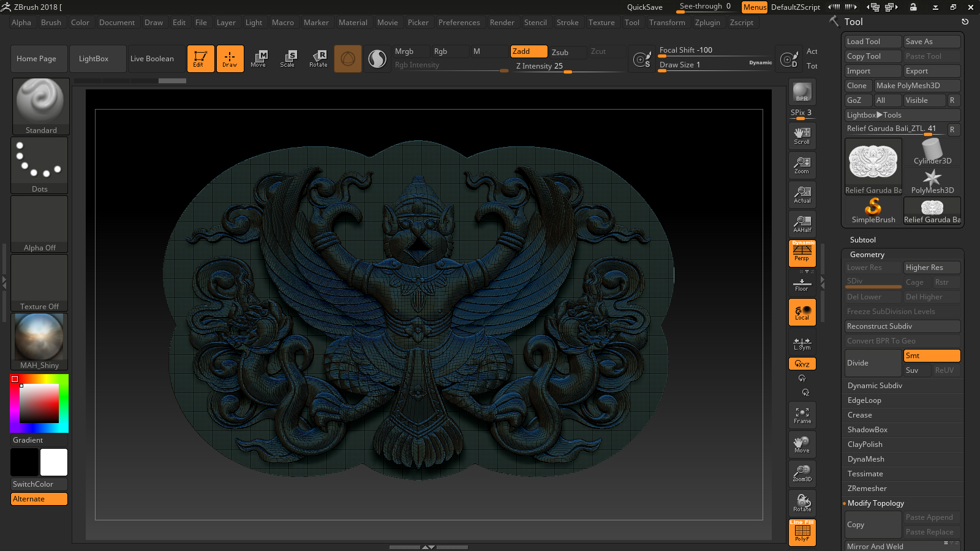This screenshot has width=980, height=551.
Task: Select the Move navigation icon
Action: tap(802, 444)
